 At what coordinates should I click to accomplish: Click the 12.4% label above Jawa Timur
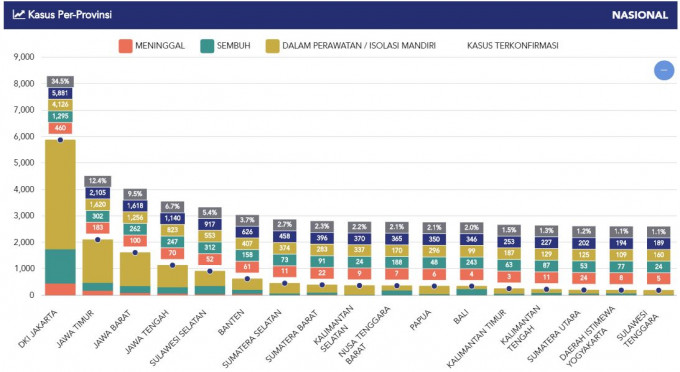click(98, 181)
